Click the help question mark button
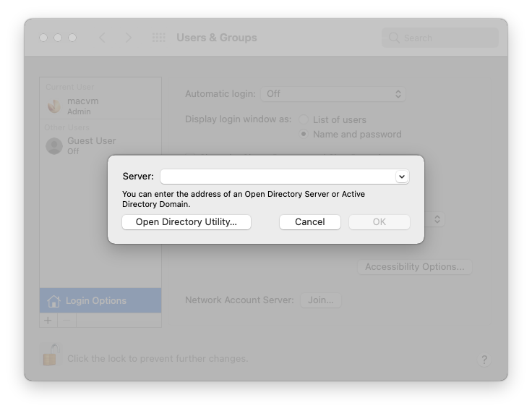 (x=484, y=360)
